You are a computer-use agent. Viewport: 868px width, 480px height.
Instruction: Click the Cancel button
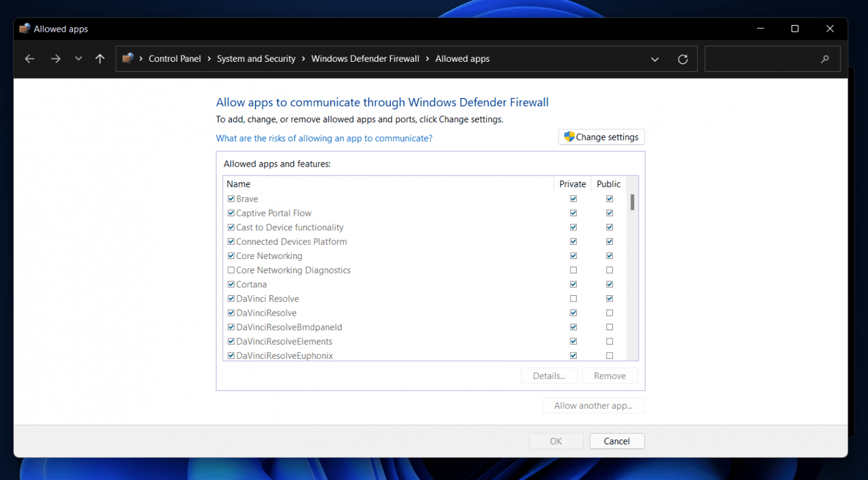tap(617, 441)
